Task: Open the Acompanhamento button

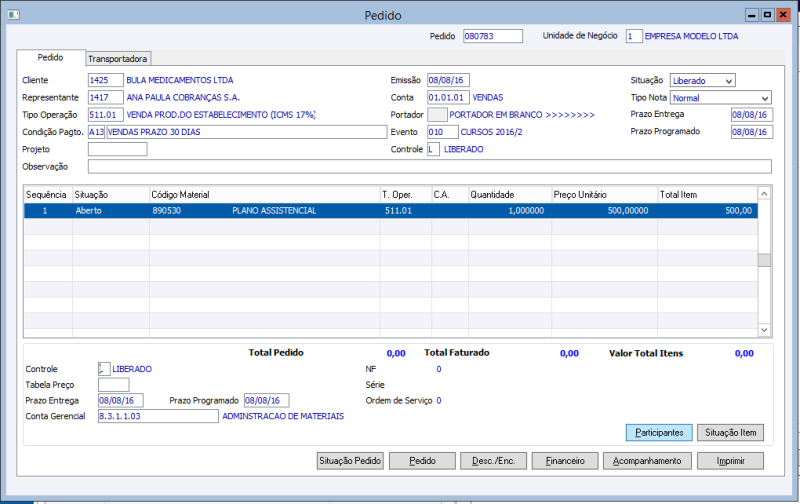Action: pyautogui.click(x=646, y=461)
